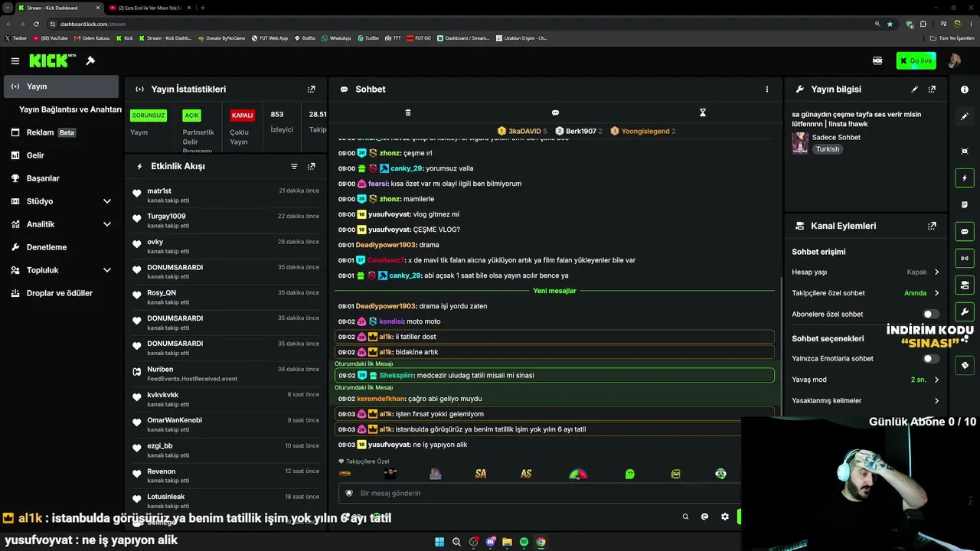Image resolution: width=980 pixels, height=551 pixels.
Task: Click top gifter 3kaDAVID
Action: tap(524, 132)
